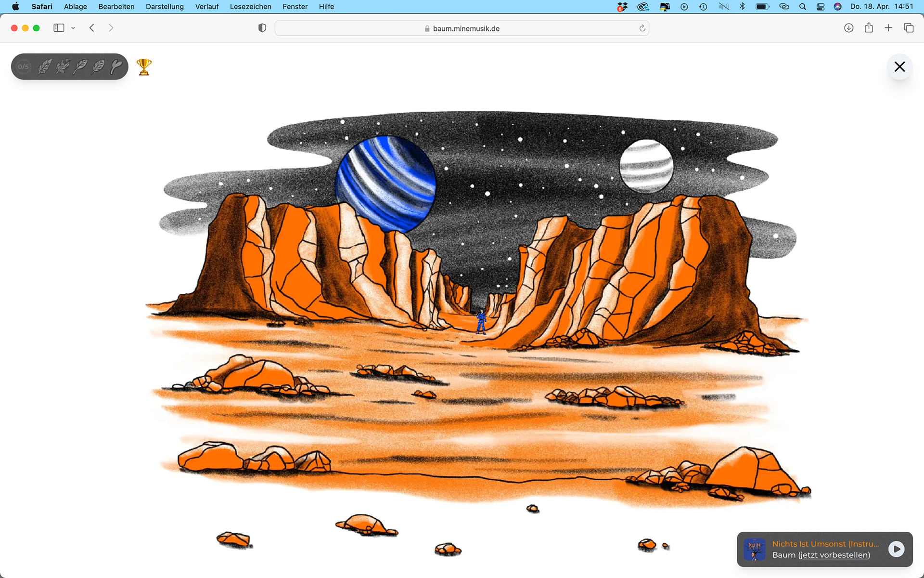Open a new tab with the plus button
924x578 pixels.
[888, 28]
